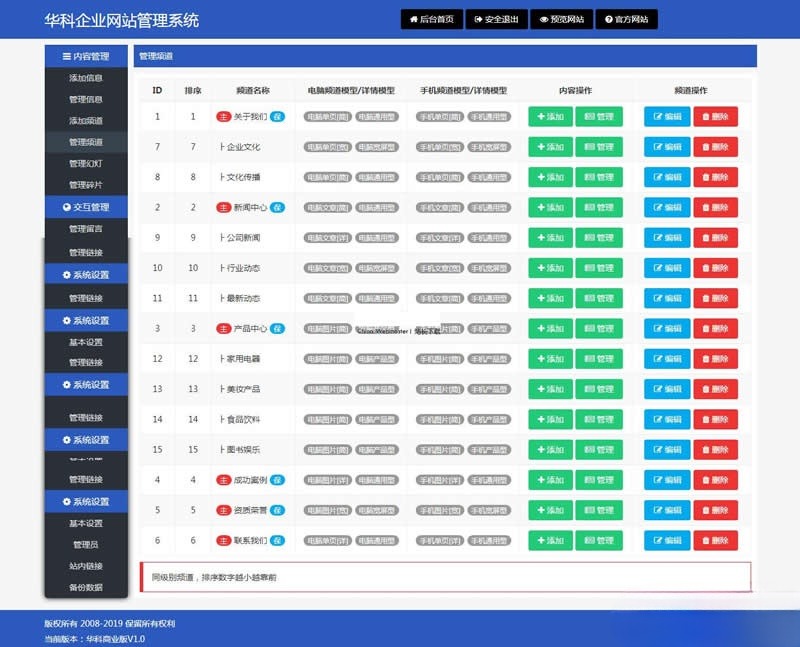Click green 管理 button for 产品中心 row

point(598,329)
